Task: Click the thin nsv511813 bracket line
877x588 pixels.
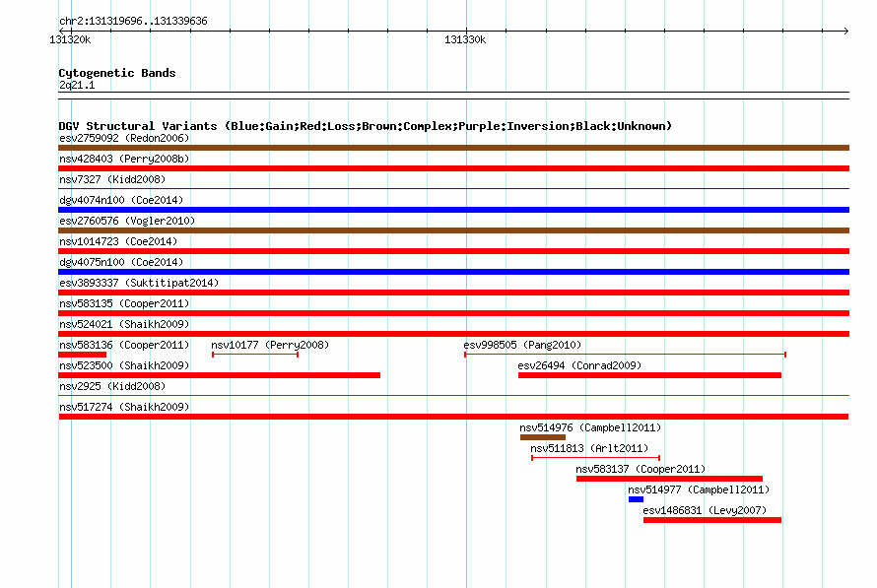Action: pyautogui.click(x=595, y=458)
